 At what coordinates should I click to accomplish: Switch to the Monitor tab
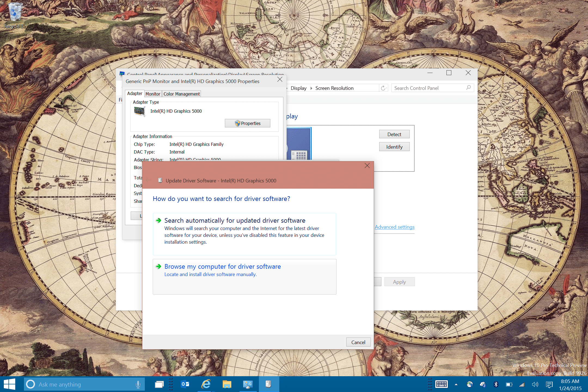tap(153, 94)
